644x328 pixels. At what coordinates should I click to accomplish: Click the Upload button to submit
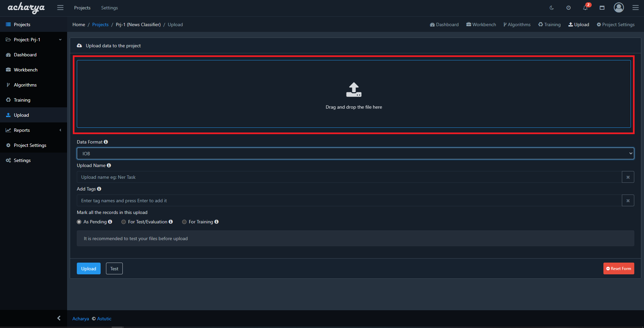coord(88,268)
